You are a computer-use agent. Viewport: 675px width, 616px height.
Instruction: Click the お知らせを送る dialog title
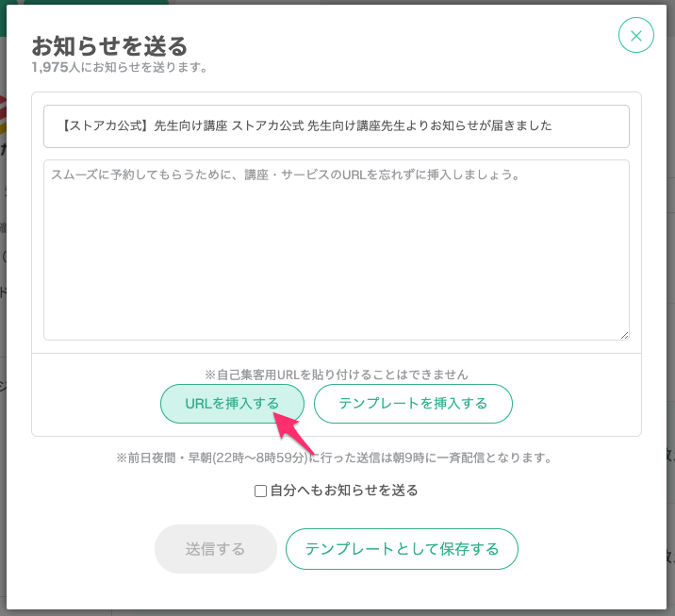(x=109, y=46)
